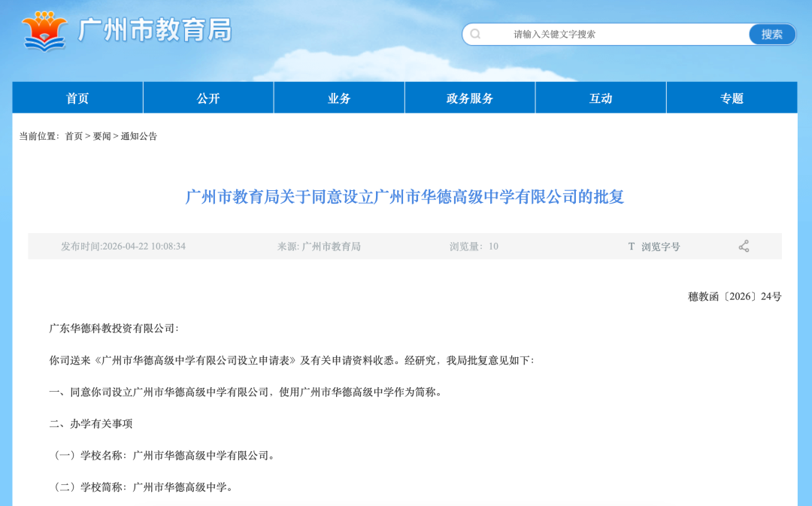Go to 首页 in the navigation bar
This screenshot has height=506, width=812.
pos(77,98)
